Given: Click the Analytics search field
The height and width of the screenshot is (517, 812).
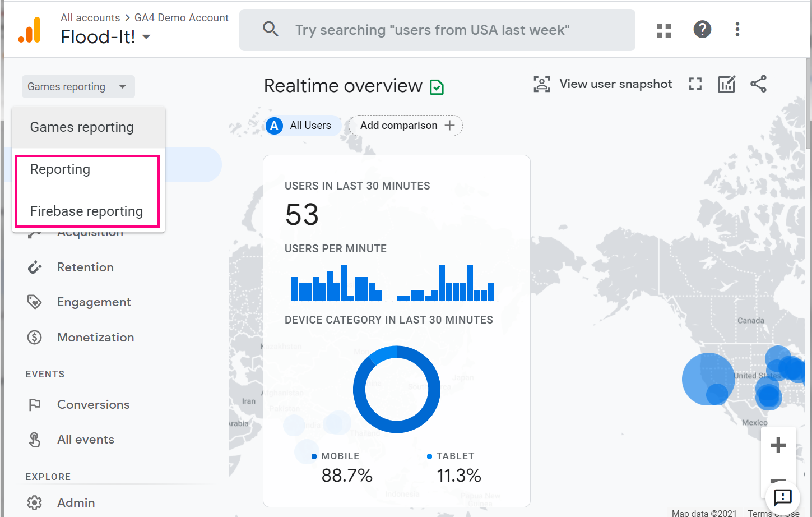Looking at the screenshot, I should click(x=437, y=30).
